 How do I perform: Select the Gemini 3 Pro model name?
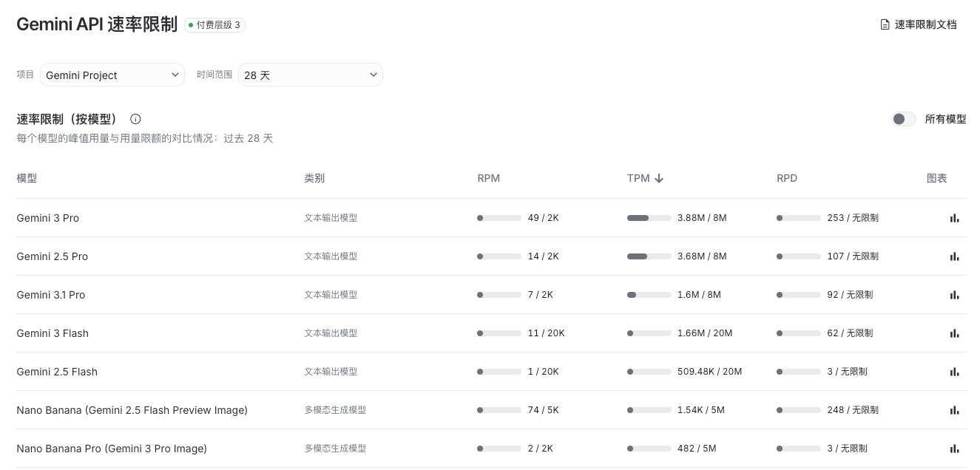(x=48, y=218)
